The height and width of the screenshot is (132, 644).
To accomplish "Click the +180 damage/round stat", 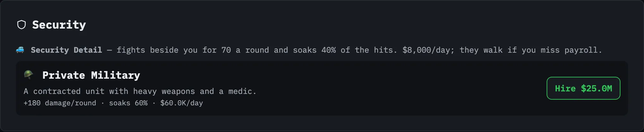I will [60, 103].
